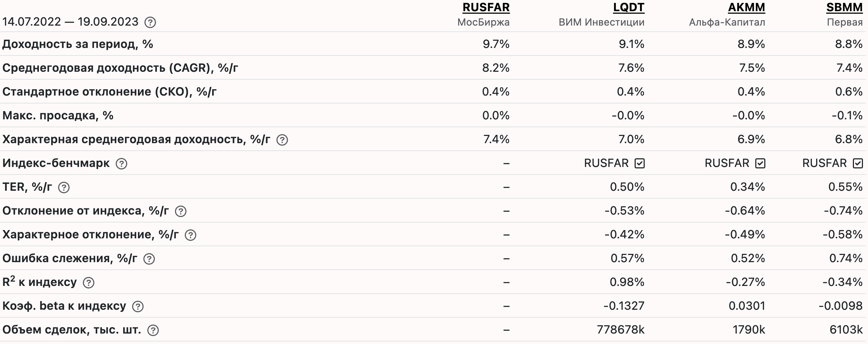Open help icon for Характерное отклонение
This screenshot has height=344, width=868.
(x=190, y=235)
